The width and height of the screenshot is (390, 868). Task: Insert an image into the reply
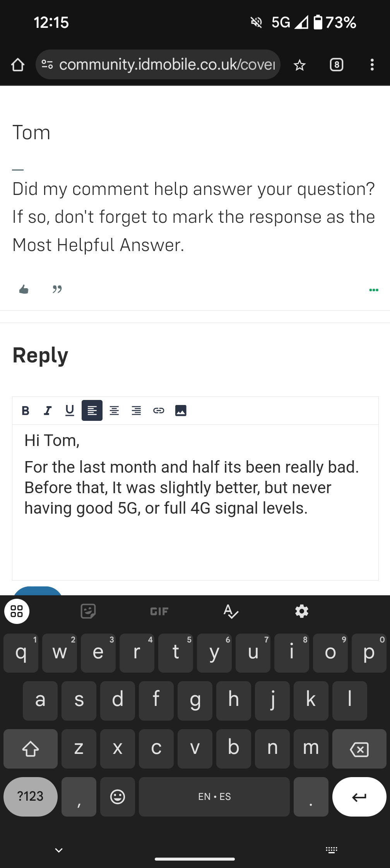pyautogui.click(x=181, y=410)
